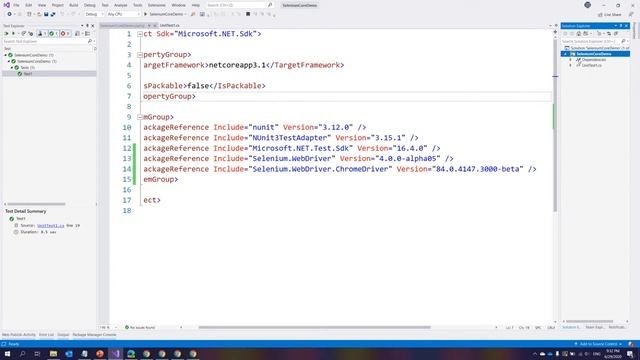Close the SeleniumCoreDemo.csproj tab

pos(154,26)
